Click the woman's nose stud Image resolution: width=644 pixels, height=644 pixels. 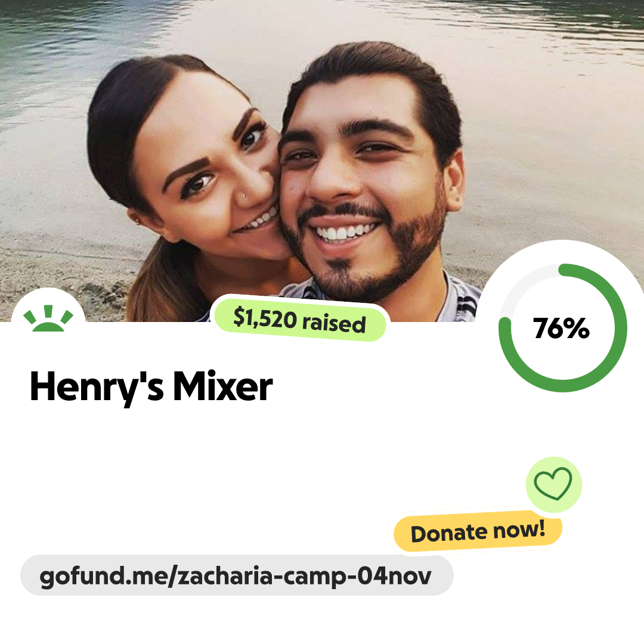click(243, 196)
